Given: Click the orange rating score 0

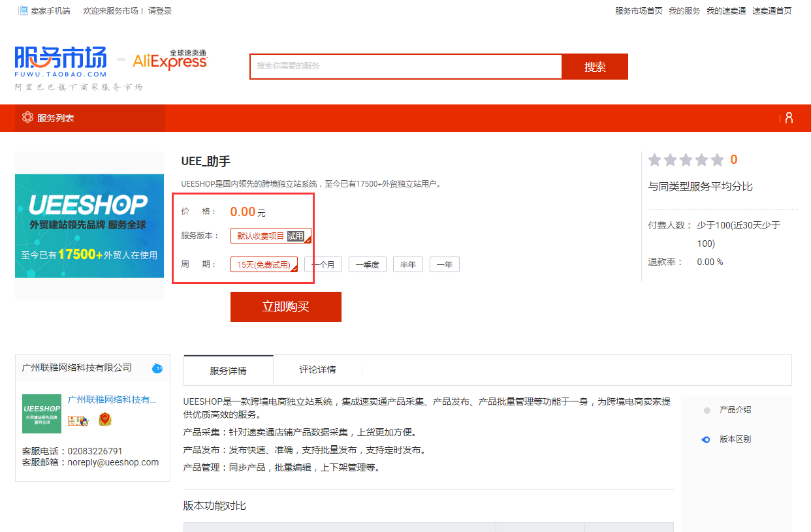Looking at the screenshot, I should coord(734,160).
